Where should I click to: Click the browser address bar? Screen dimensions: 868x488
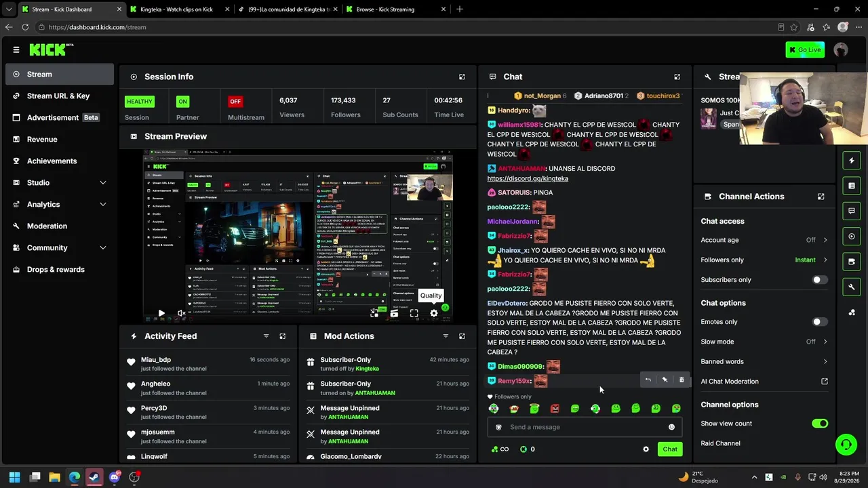(x=407, y=27)
